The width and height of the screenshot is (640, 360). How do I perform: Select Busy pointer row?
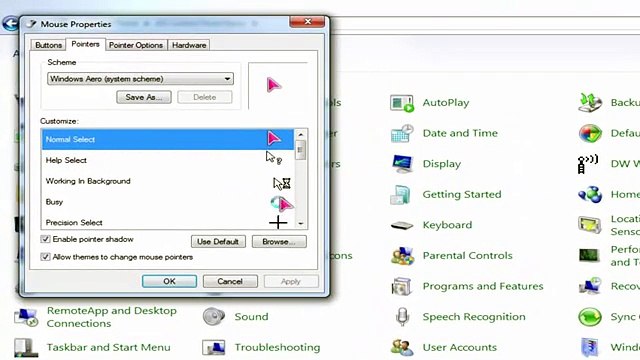168,202
